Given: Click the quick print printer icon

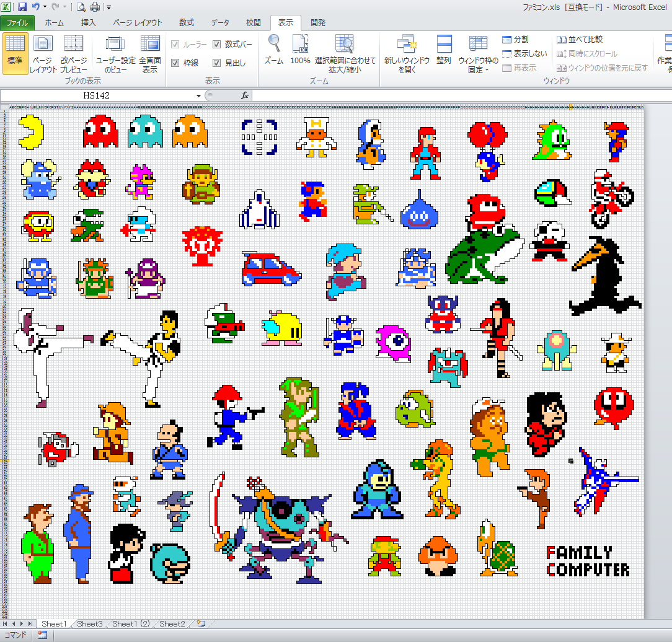Looking at the screenshot, I should 95,7.
